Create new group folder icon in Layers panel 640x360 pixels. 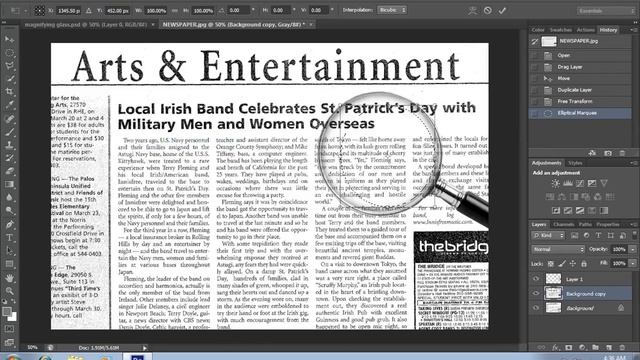pyautogui.click(x=596, y=347)
